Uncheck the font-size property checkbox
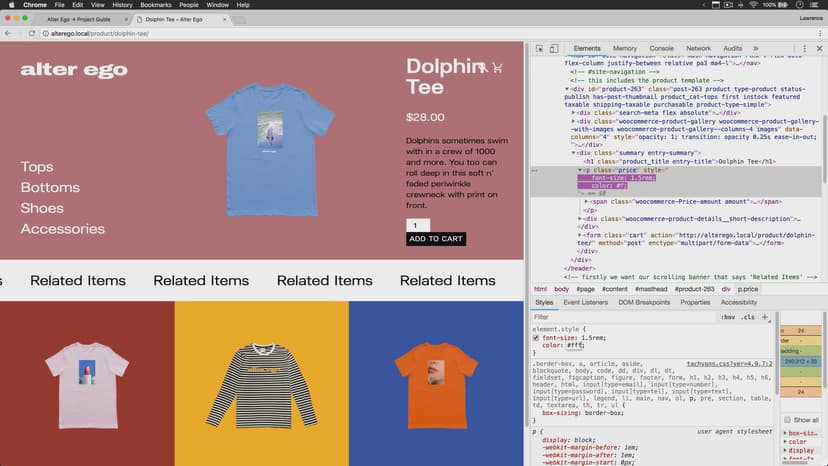Image resolution: width=828 pixels, height=466 pixels. click(536, 337)
